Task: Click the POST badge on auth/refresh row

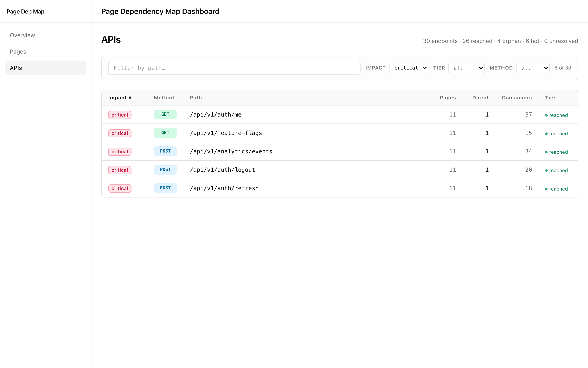Action: click(165, 188)
